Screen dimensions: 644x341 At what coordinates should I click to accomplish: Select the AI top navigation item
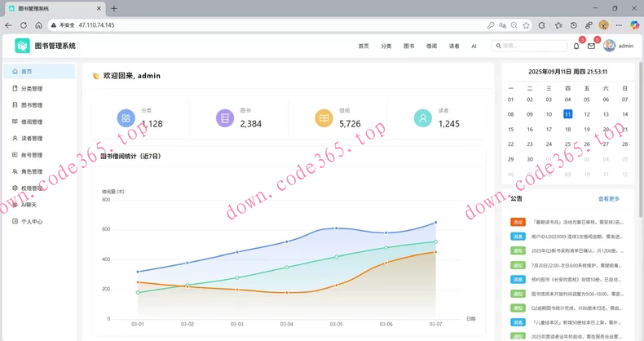pos(474,46)
